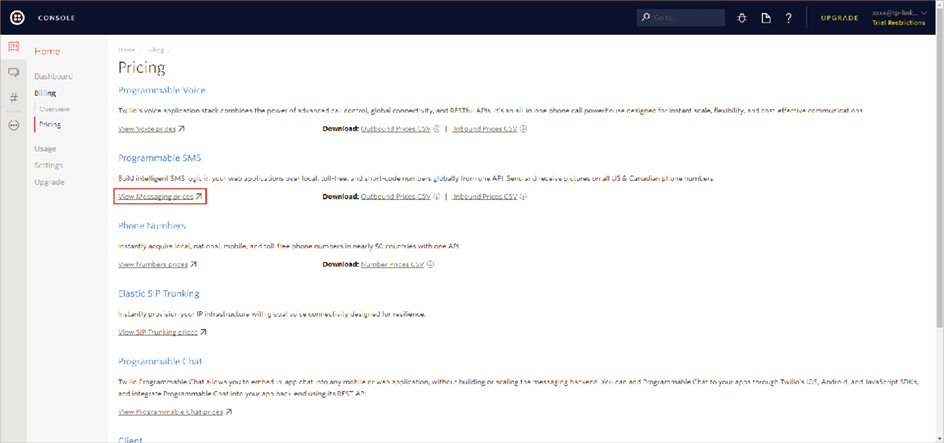Expand the account dropdown chevron
944x443 pixels.
point(924,13)
